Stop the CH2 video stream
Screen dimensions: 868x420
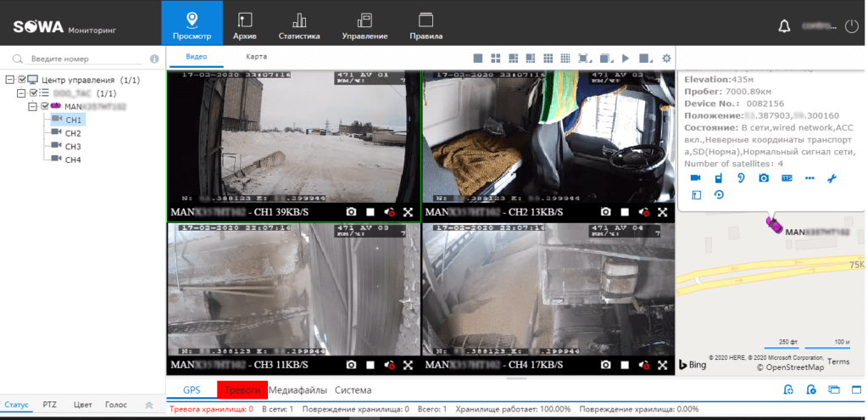tap(625, 211)
